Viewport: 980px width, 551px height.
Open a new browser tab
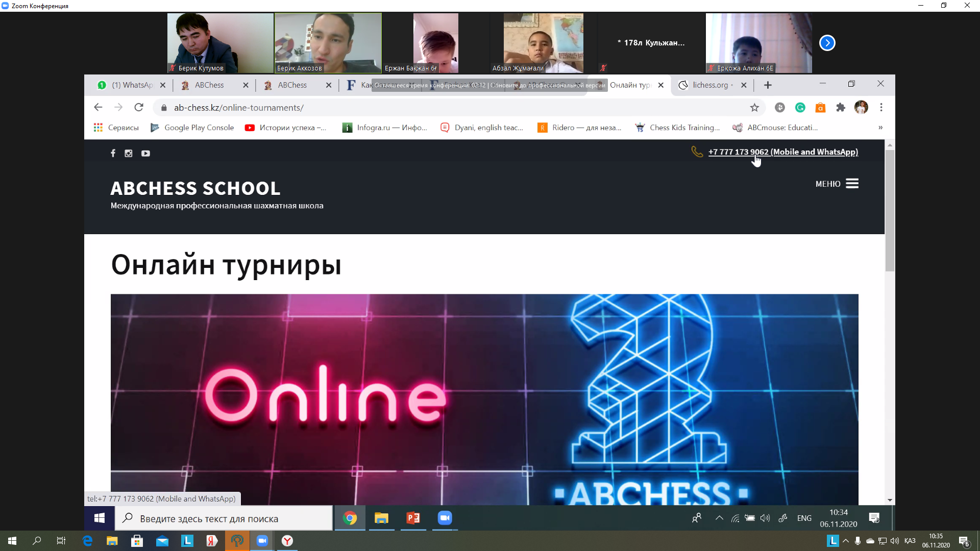768,85
